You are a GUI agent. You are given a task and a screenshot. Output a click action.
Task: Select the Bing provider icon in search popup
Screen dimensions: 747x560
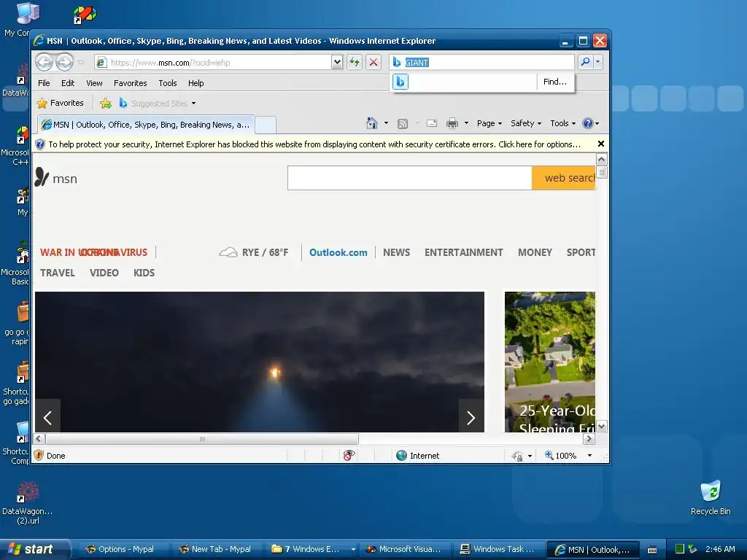(400, 82)
